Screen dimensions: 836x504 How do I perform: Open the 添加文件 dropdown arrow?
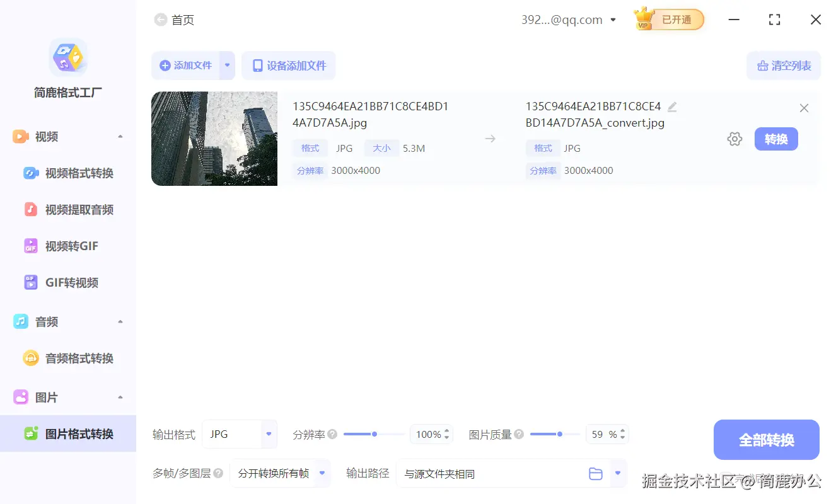228,66
